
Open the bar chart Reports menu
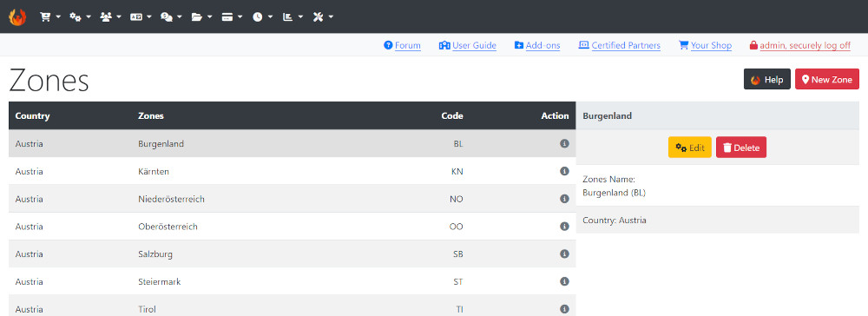[293, 17]
